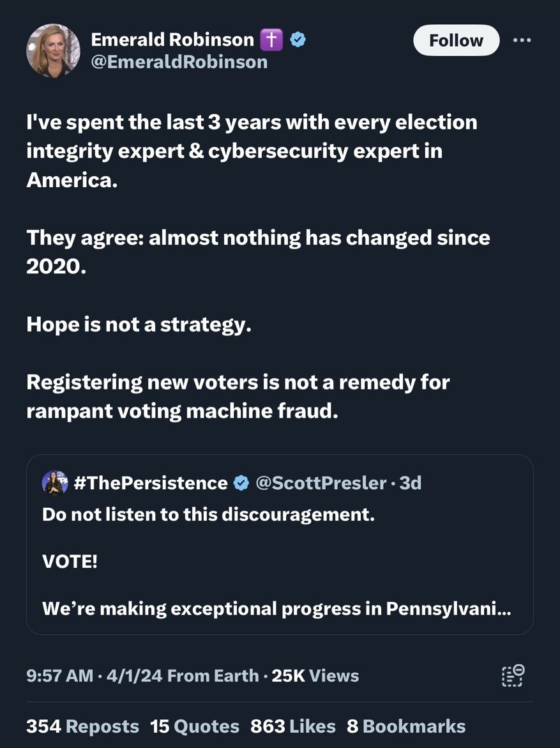Open the three-dot more options menu

click(522, 40)
